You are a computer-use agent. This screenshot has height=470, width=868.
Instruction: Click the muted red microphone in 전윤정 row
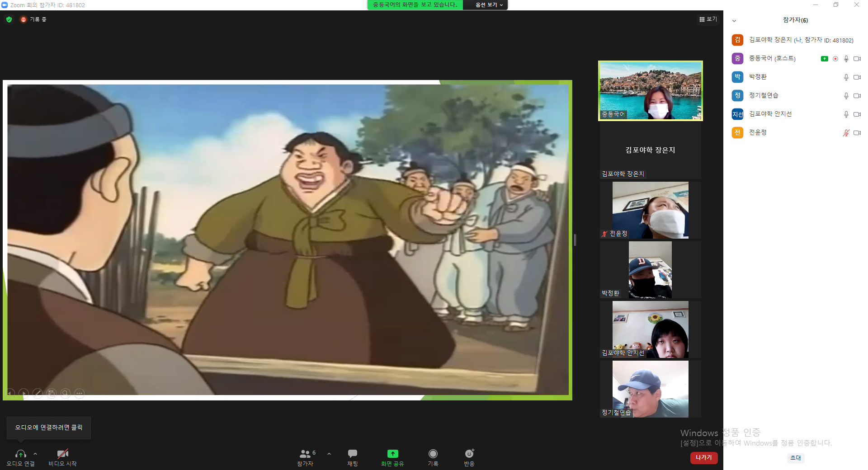[846, 133]
